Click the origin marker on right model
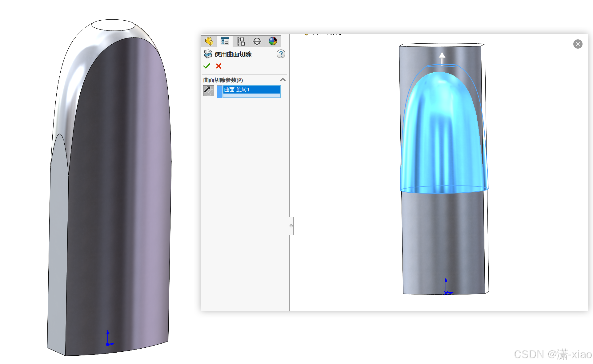The image size is (593, 364). [x=446, y=293]
